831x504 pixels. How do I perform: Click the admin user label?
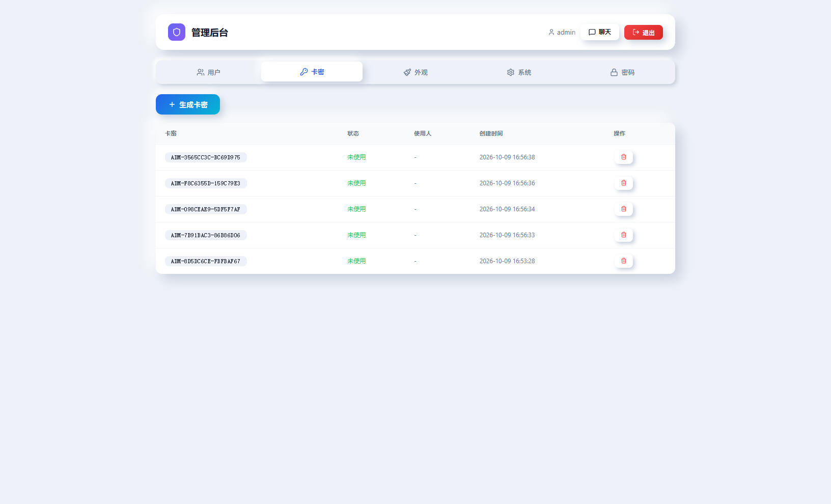562,32
